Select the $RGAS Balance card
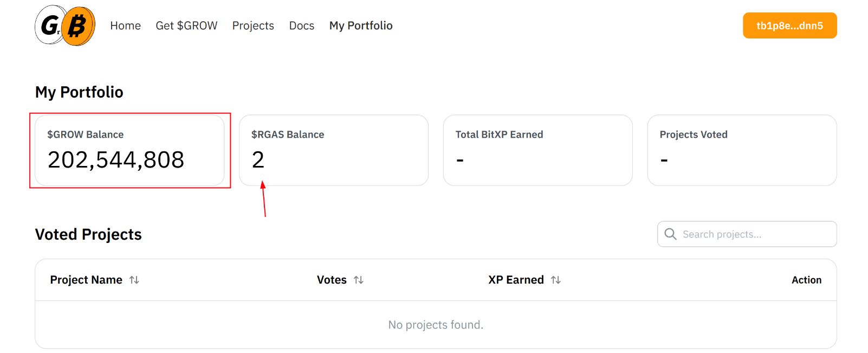This screenshot has height=353, width=868. 334,150
